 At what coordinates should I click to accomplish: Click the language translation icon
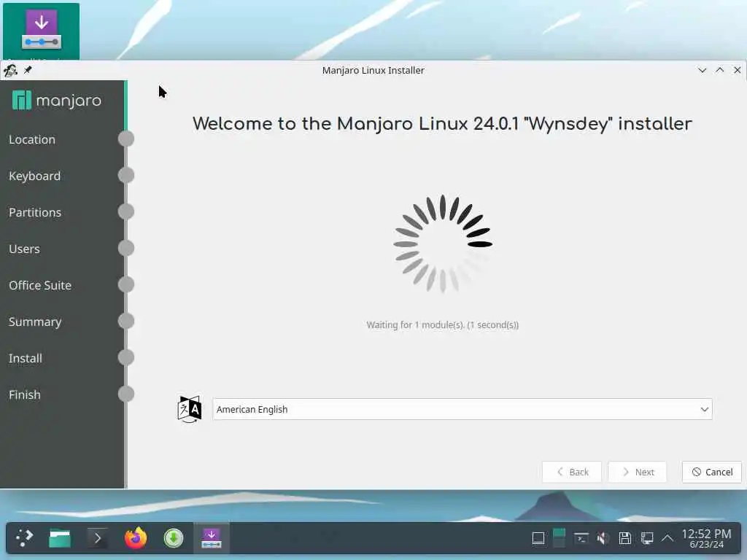(190, 409)
